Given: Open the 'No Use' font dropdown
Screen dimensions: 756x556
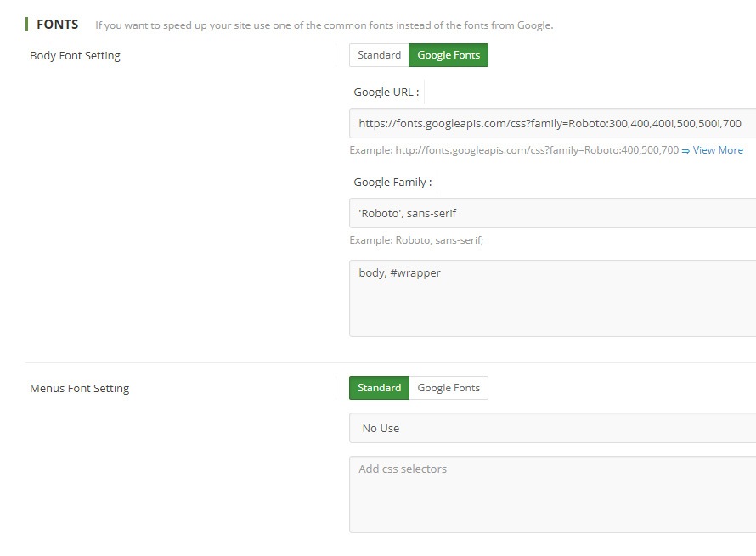Looking at the screenshot, I should 550,428.
